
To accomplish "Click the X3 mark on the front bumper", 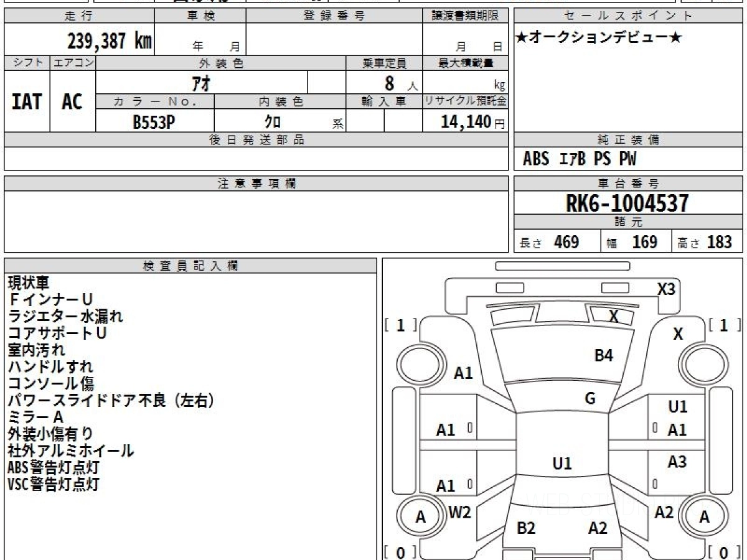I will point(666,289).
